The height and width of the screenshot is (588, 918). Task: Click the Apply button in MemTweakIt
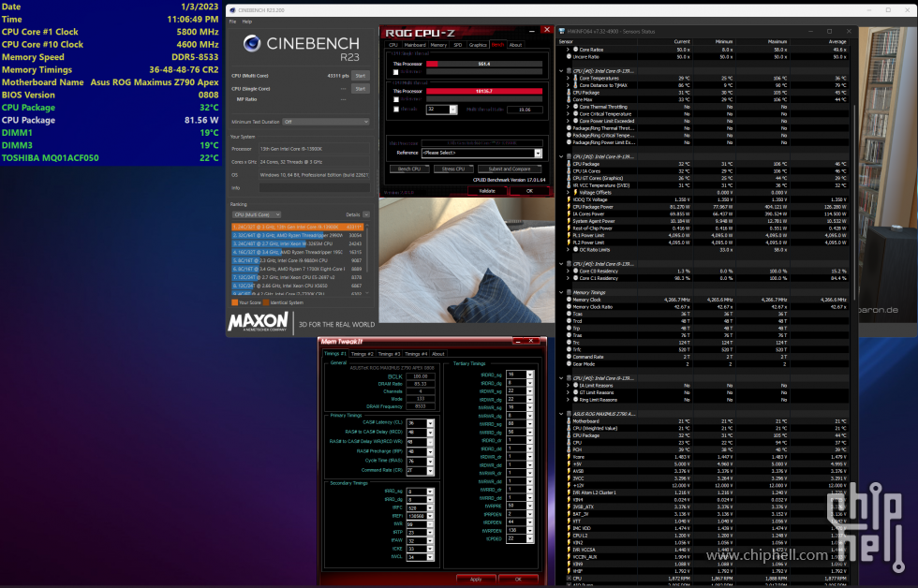(476, 580)
